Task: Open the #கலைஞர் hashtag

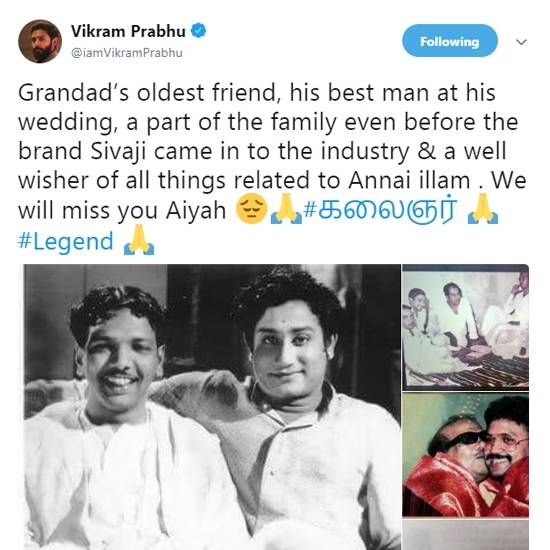Action: click(x=380, y=210)
